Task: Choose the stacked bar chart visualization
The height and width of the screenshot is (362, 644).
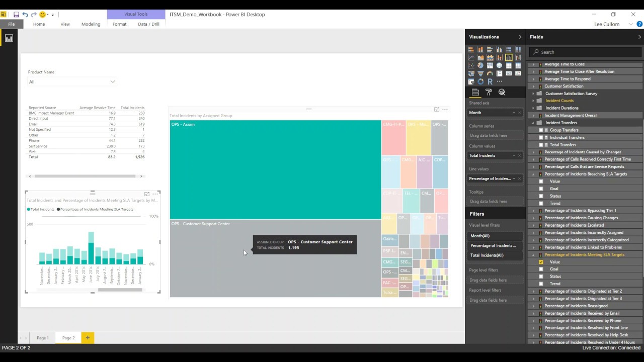Action: (471, 50)
